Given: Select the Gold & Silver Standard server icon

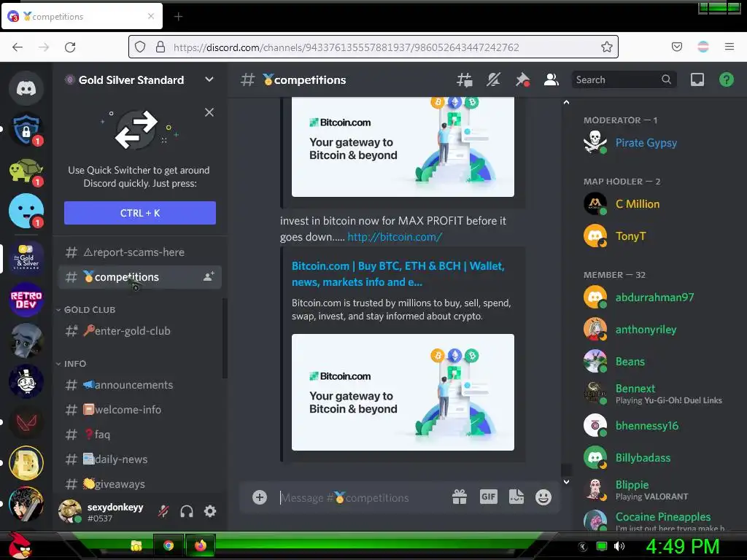Looking at the screenshot, I should 26,259.
